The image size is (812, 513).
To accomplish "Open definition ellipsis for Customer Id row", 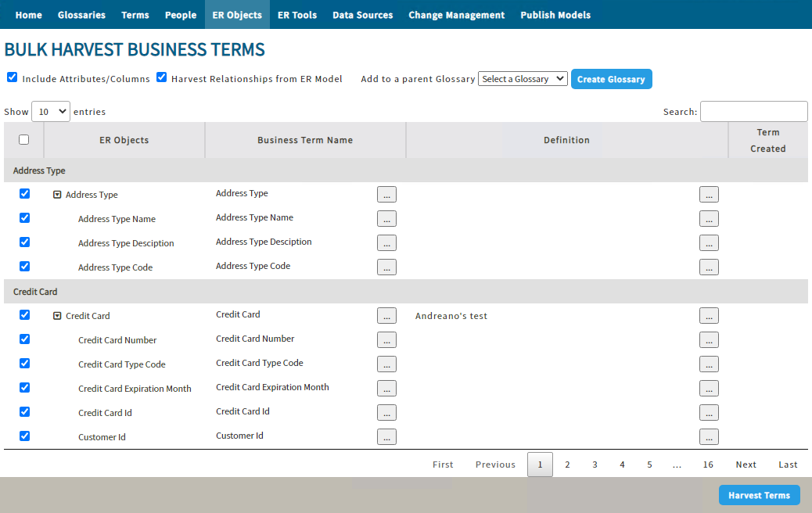I will coord(709,437).
